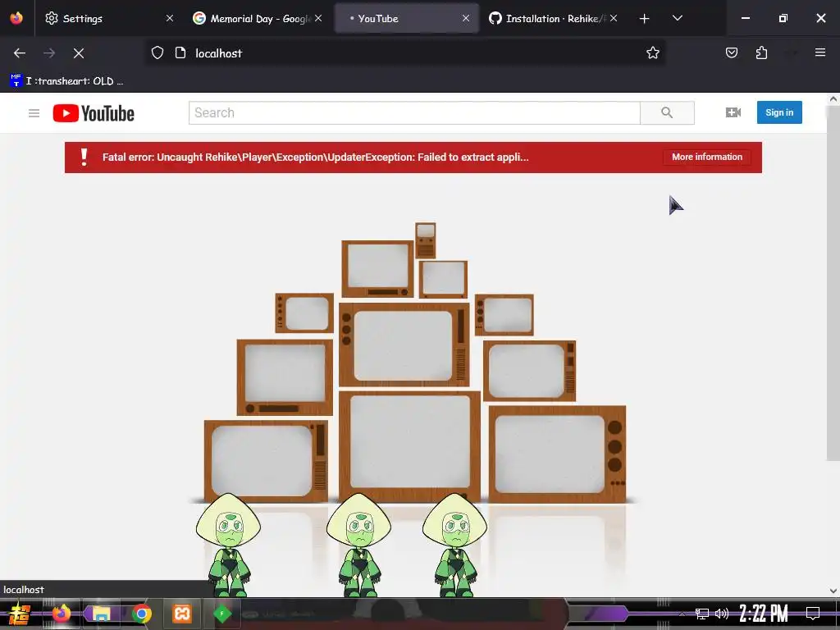Switch to the Memorial Day Google tab

point(257,18)
